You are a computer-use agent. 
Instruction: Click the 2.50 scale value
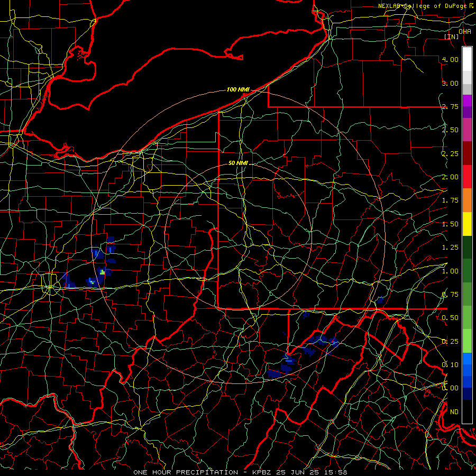450,130
